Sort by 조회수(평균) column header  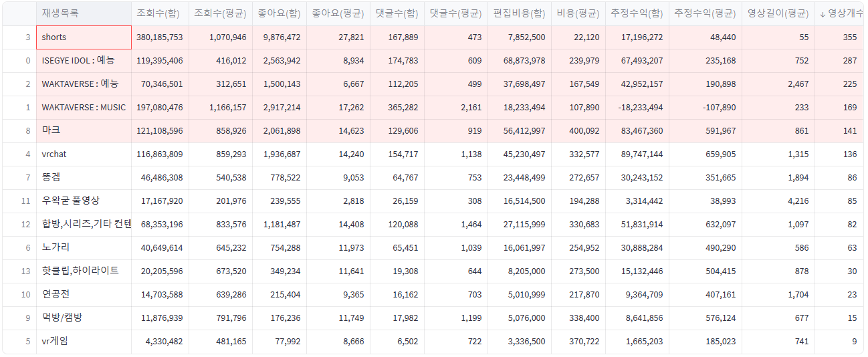click(x=220, y=13)
